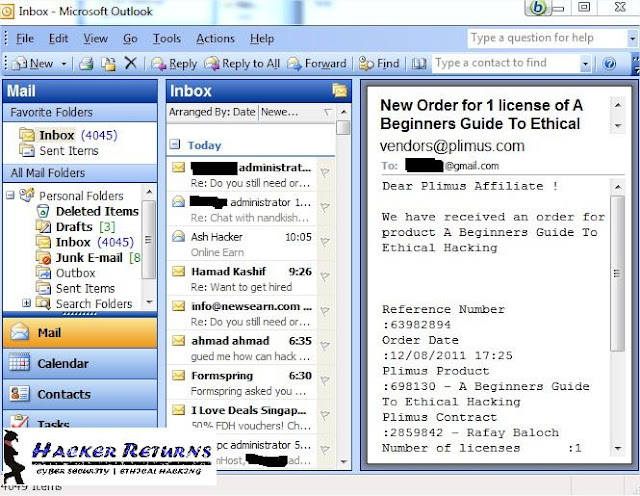Open the Address Book icon

419,64
